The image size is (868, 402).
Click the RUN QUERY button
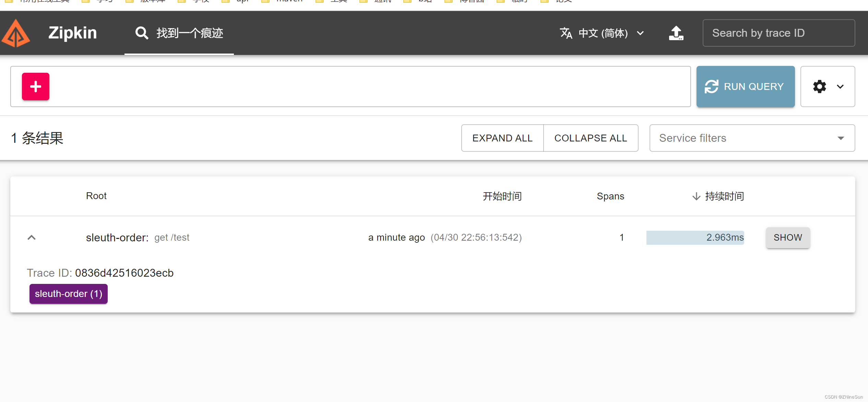click(x=746, y=87)
